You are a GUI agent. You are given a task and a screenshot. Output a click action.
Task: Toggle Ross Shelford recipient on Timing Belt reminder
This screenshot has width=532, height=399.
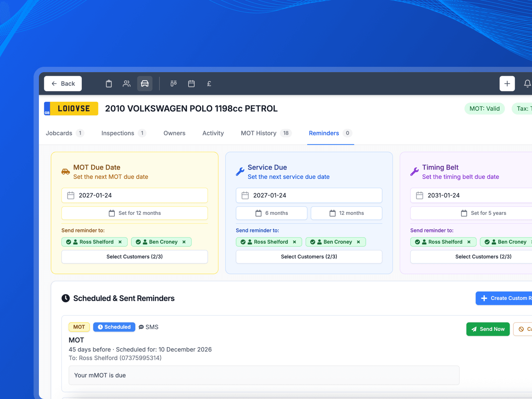[443, 242]
